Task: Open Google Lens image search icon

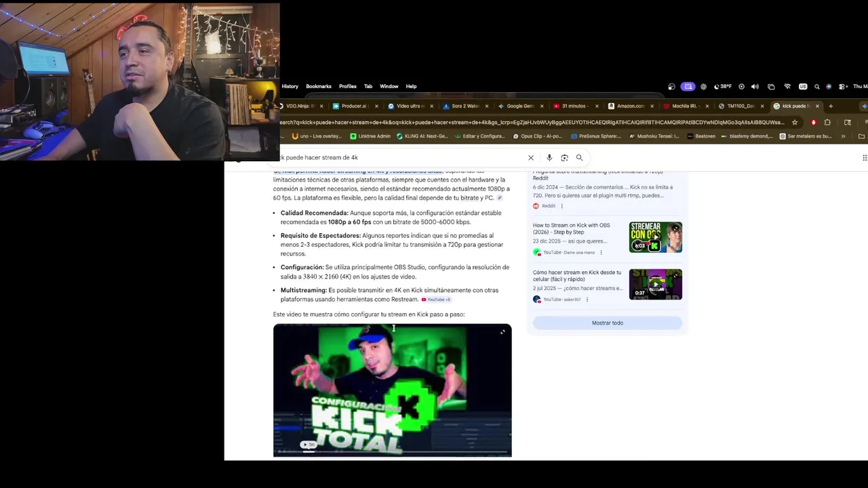Action: coord(564,157)
